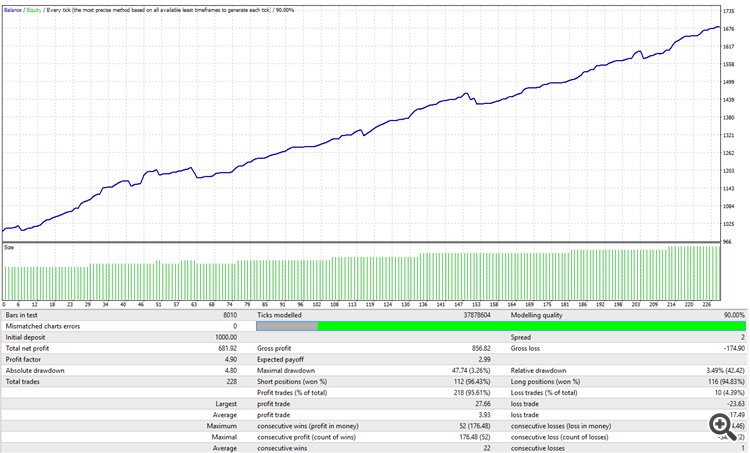This screenshot has height=453, width=750.
Task: Click the 'Long positions (won %)' label
Action: [x=545, y=381]
